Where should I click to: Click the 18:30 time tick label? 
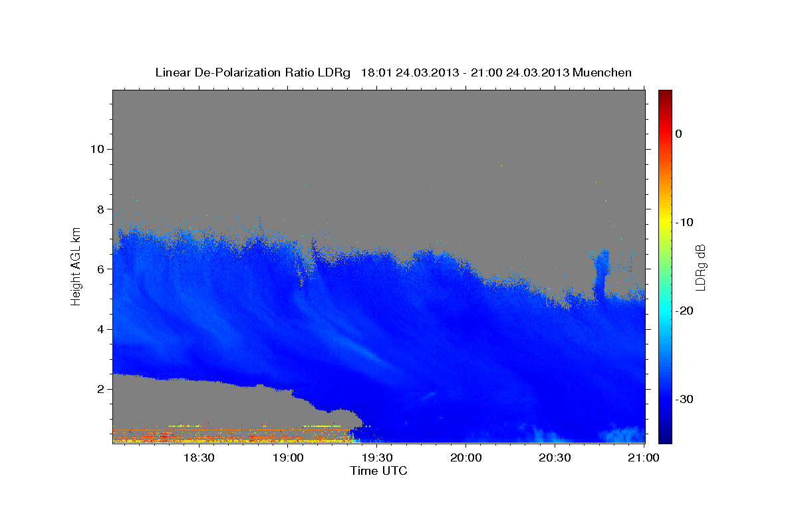[198, 458]
